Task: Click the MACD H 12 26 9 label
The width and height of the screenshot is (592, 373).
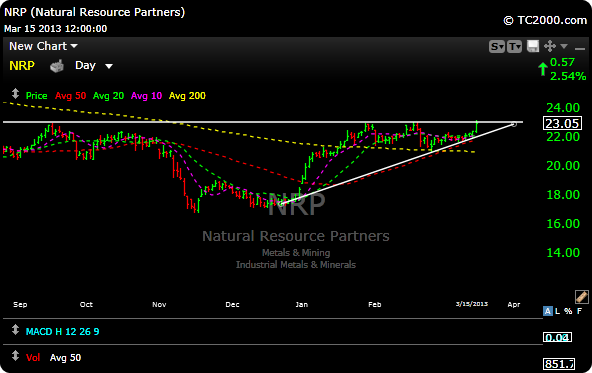Action: (x=62, y=332)
